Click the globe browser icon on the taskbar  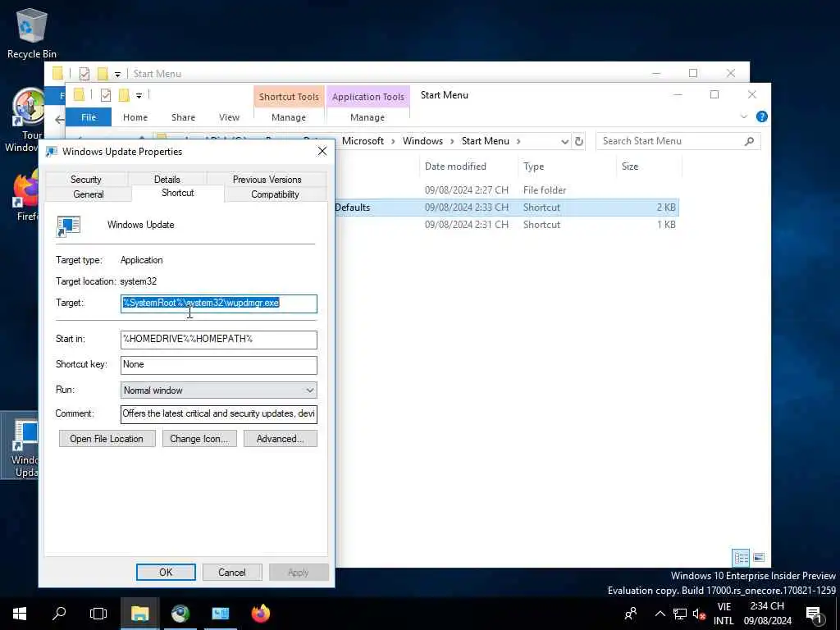[x=180, y=614]
